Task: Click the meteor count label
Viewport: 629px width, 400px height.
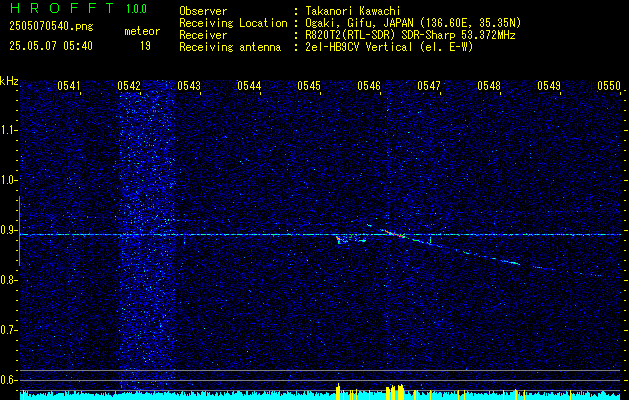Action: coord(142,31)
